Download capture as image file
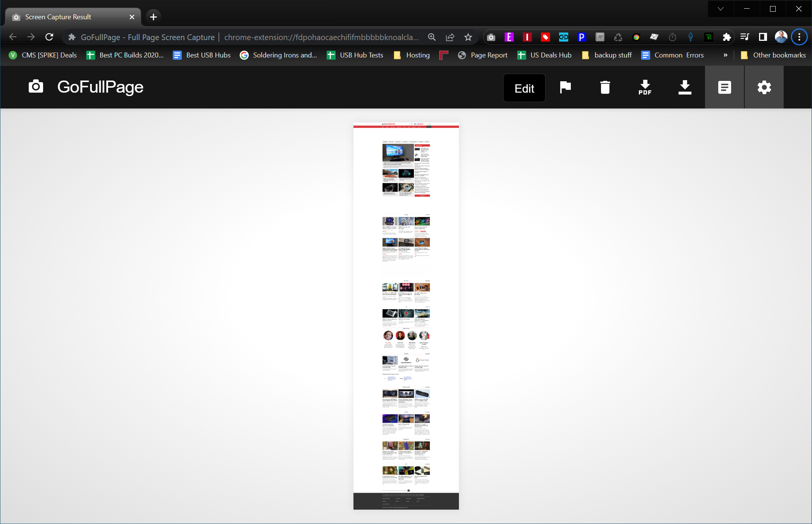Image resolution: width=812 pixels, height=524 pixels. [684, 88]
